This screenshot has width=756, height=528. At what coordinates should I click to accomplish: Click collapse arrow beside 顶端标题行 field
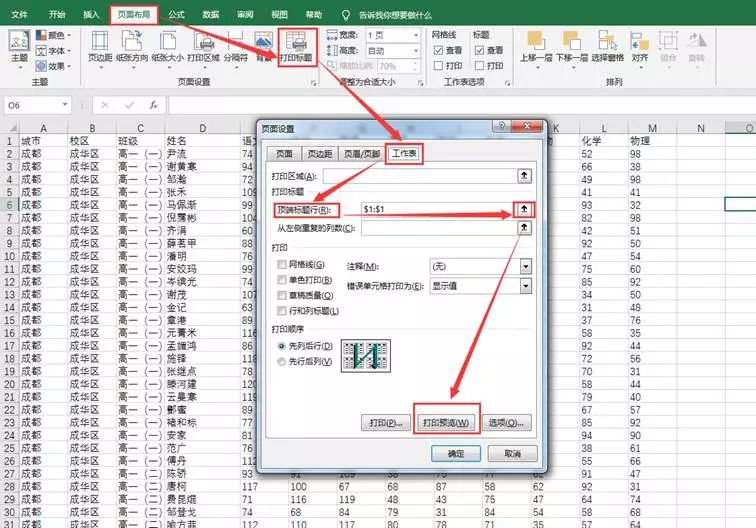pyautogui.click(x=524, y=209)
